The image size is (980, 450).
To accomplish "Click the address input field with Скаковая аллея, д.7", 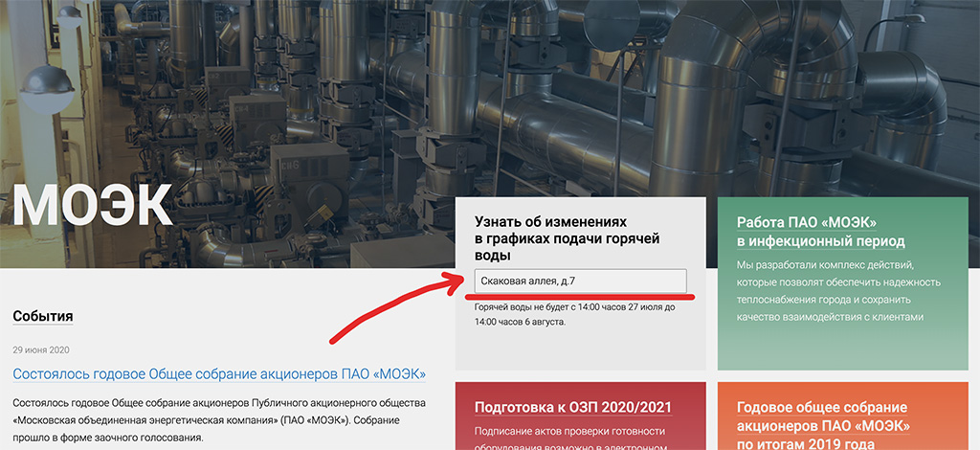I will pos(581,281).
